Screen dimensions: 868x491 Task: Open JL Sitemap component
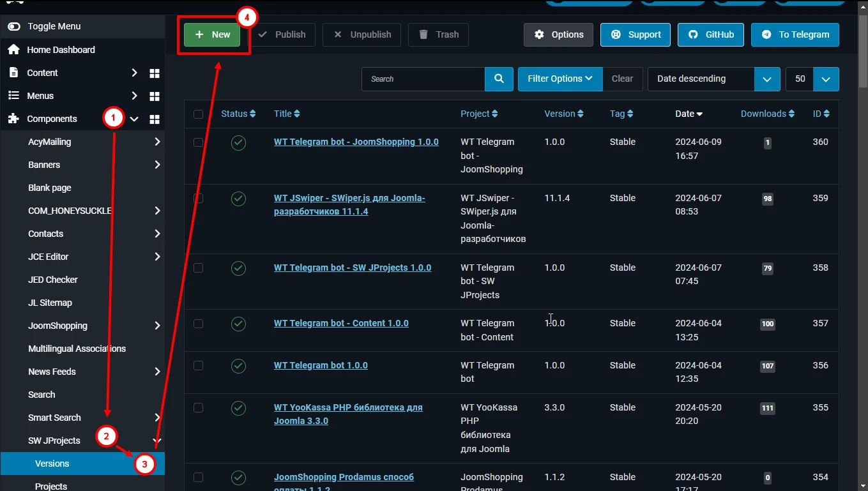point(50,303)
